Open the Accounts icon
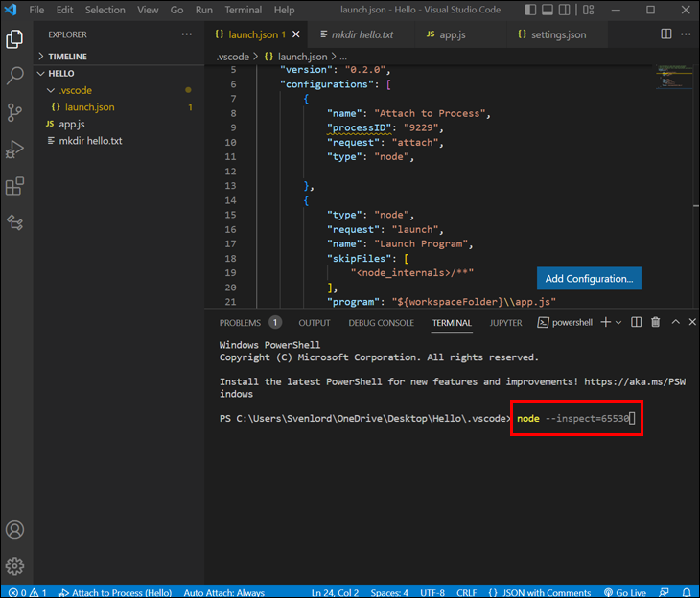Viewport: 700px width, 598px height. [15, 529]
